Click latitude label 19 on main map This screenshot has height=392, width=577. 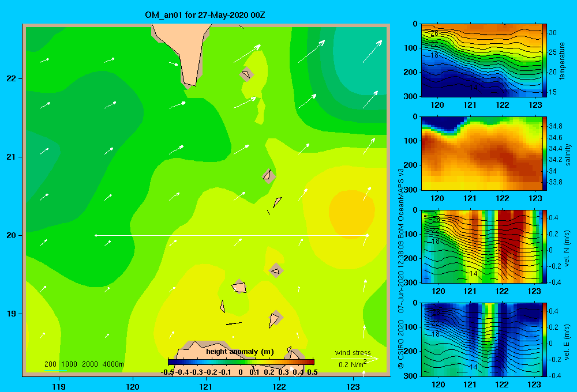pyautogui.click(x=12, y=314)
